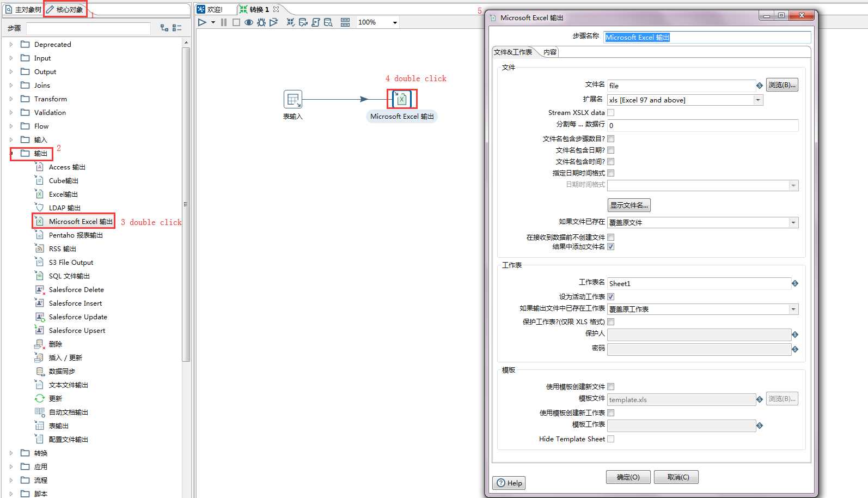868x498 pixels.
Task: Click the variable icon beside 工作表名 field
Action: [795, 283]
